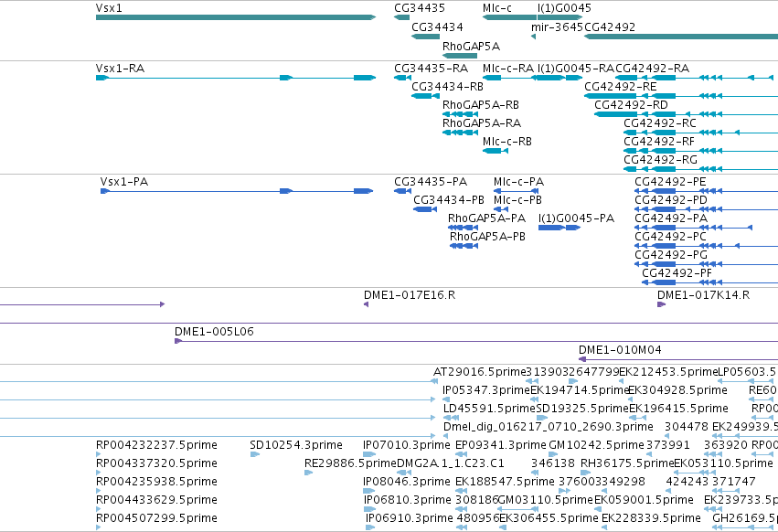Click the IP06810.3prime EST
778x532 pixels.
[369, 509]
